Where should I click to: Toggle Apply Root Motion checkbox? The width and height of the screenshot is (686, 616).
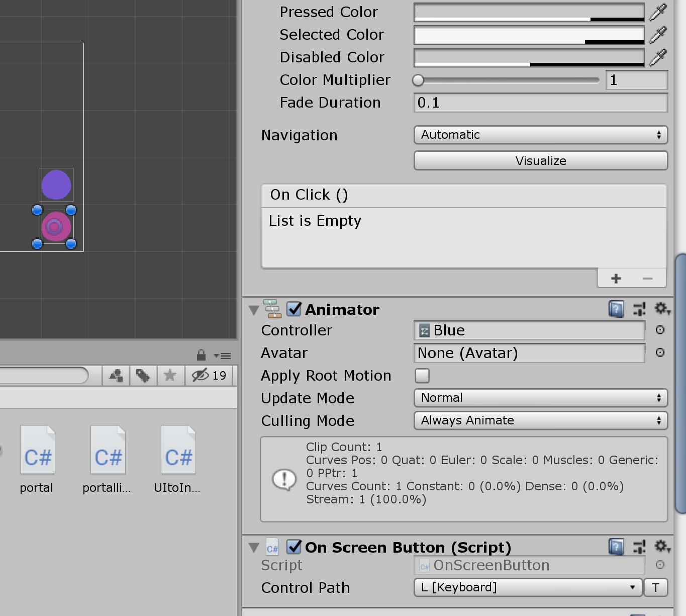pos(422,376)
